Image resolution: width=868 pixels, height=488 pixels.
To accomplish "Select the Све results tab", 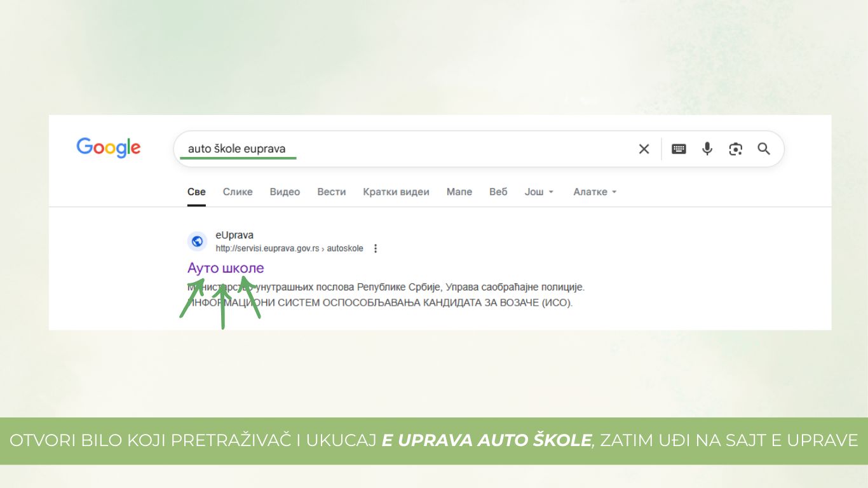I will [x=196, y=192].
